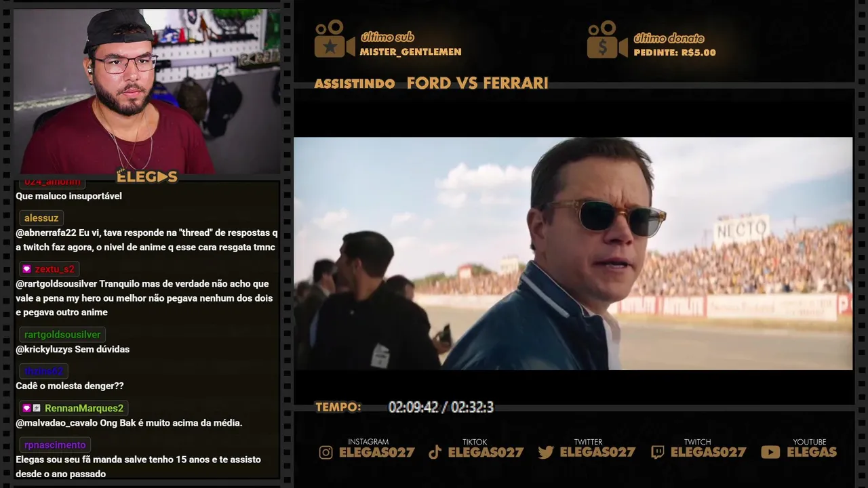868x488 pixels.
Task: Click subscriber name MISTER_GENTLEMEN
Action: click(411, 52)
